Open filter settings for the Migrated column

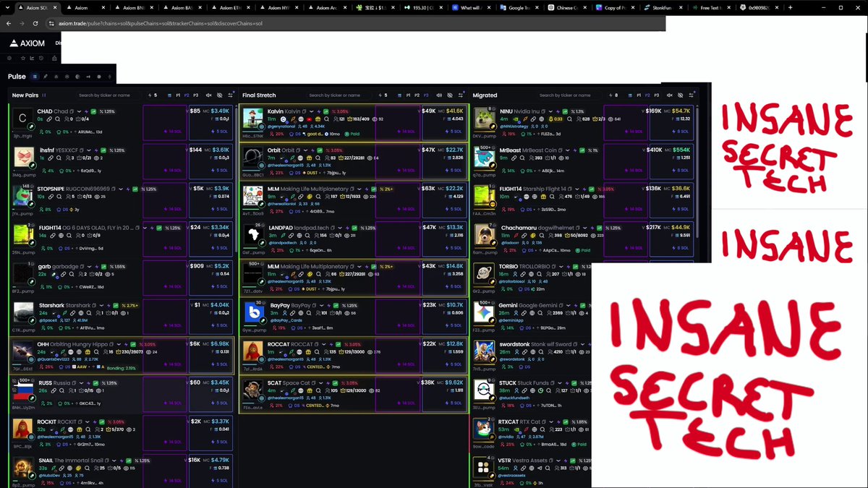point(692,95)
